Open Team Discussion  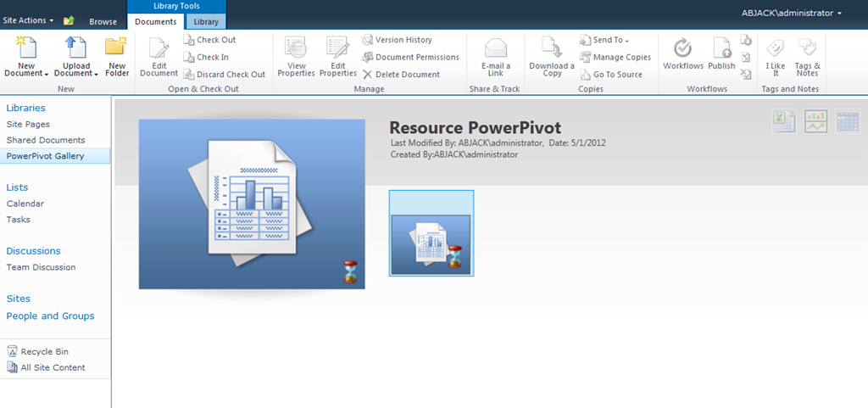click(41, 267)
